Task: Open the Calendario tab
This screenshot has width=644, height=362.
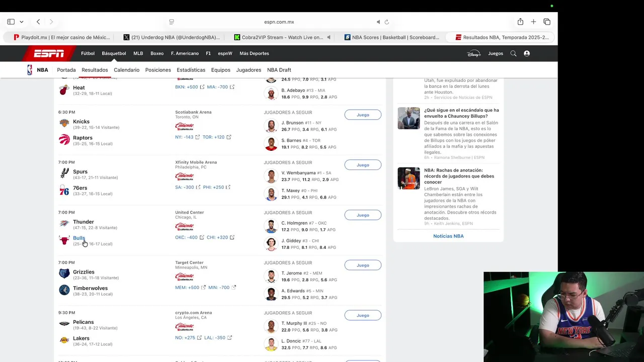Action: click(126, 70)
